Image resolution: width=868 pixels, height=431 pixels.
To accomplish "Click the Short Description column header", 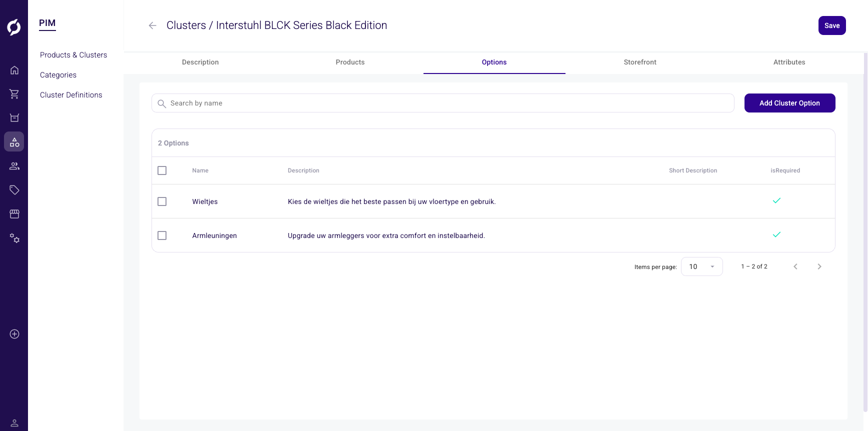I will click(693, 170).
